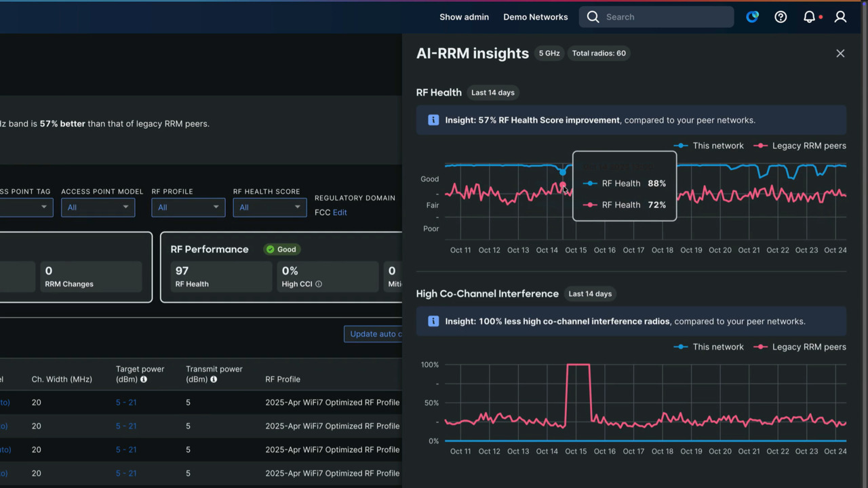Open the Cisco AI assistant icon
The width and height of the screenshot is (868, 488).
point(752,17)
